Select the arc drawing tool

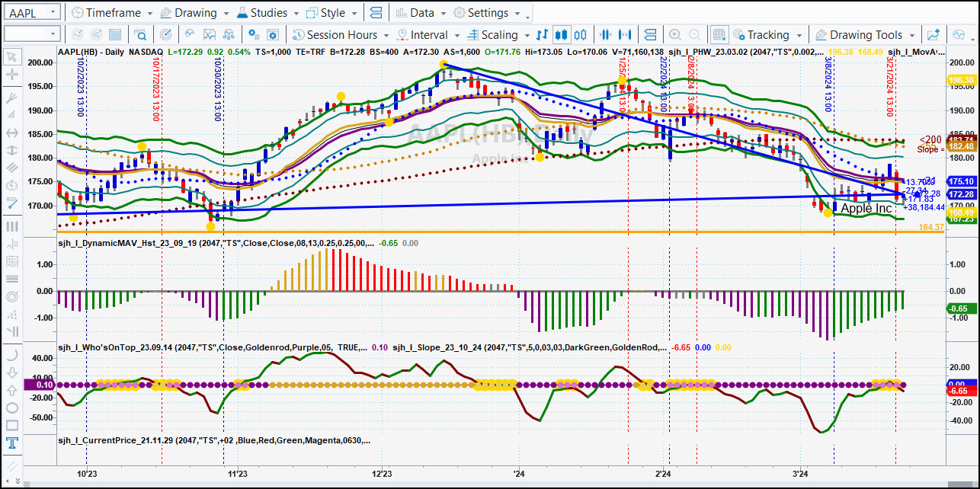pyautogui.click(x=12, y=355)
